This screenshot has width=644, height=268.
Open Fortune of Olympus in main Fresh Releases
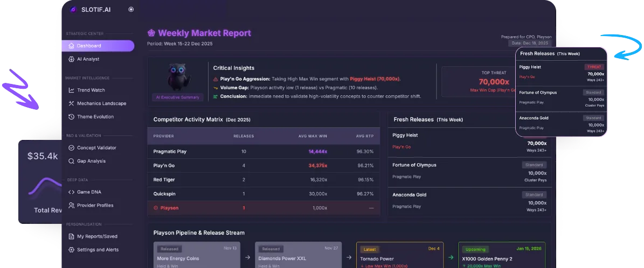(414, 165)
